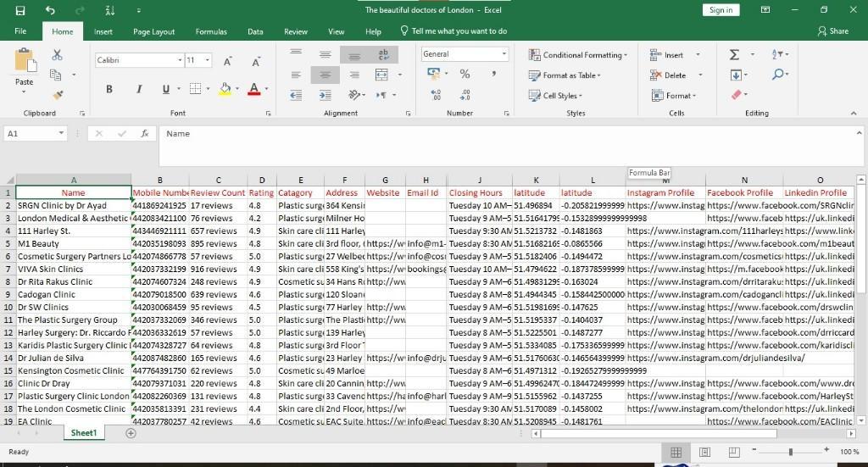Expand the Font Color dropdown arrow
The width and height of the screenshot is (868, 467).
(266, 88)
